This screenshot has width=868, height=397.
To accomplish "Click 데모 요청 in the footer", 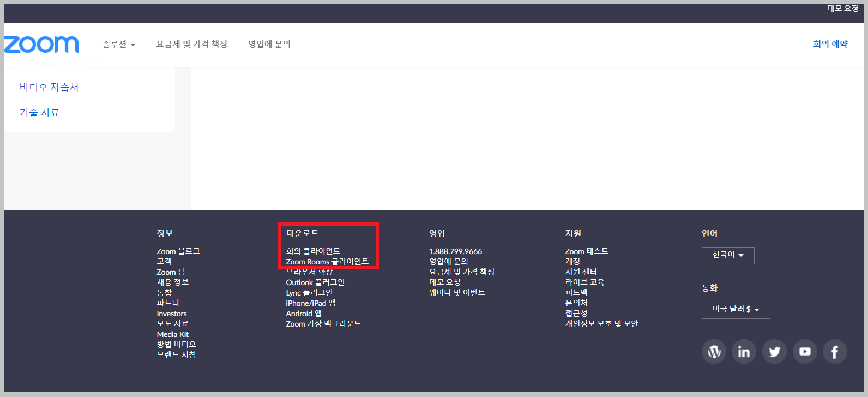I will (x=445, y=282).
